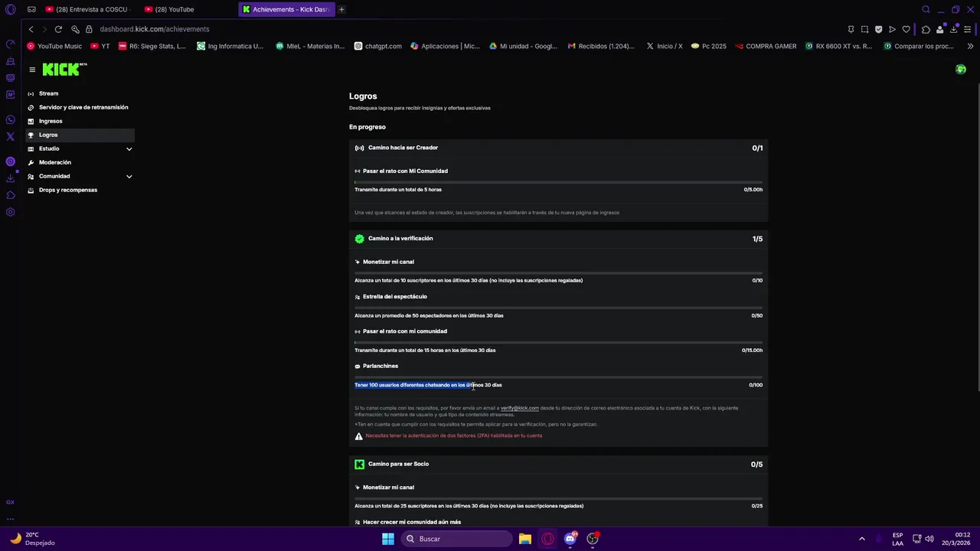Click the progress bar under Parlanchines

click(558, 377)
